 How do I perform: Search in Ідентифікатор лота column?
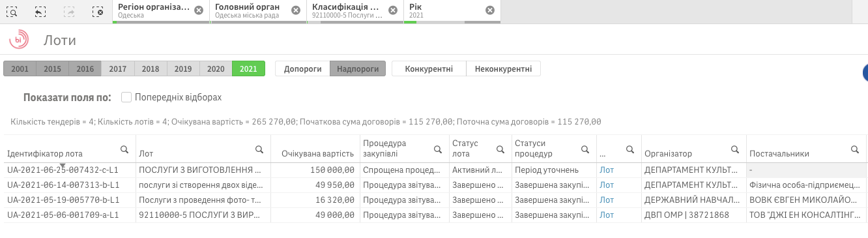tap(124, 149)
